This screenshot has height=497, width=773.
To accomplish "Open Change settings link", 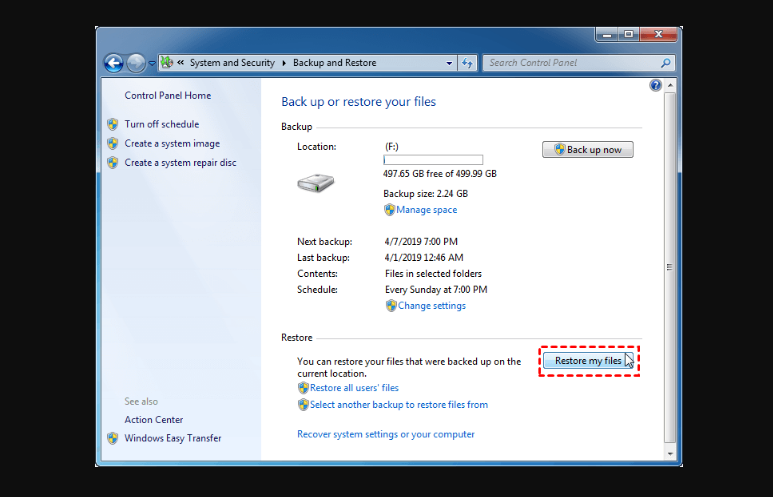I will pyautogui.click(x=432, y=306).
